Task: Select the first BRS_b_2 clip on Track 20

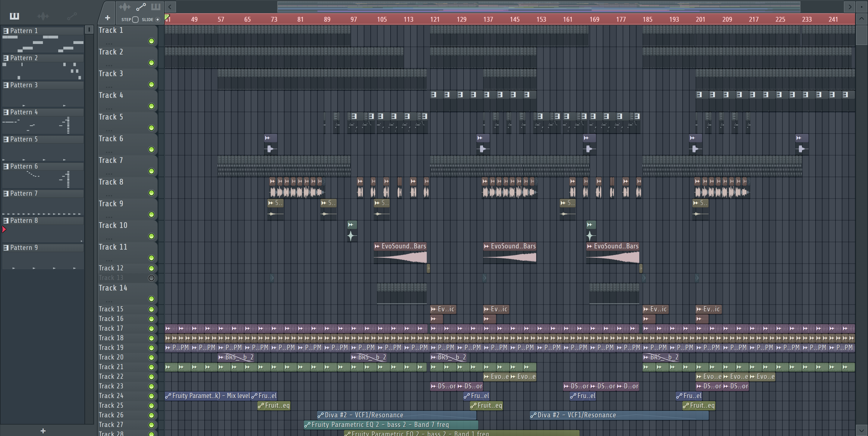Action: coord(236,357)
